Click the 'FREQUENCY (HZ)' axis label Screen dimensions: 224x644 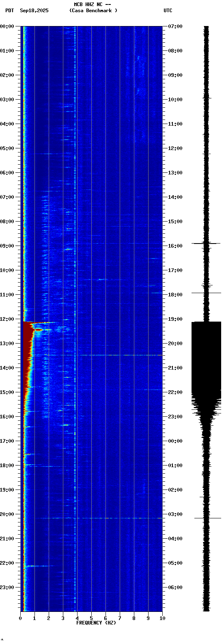[x=96, y=623]
